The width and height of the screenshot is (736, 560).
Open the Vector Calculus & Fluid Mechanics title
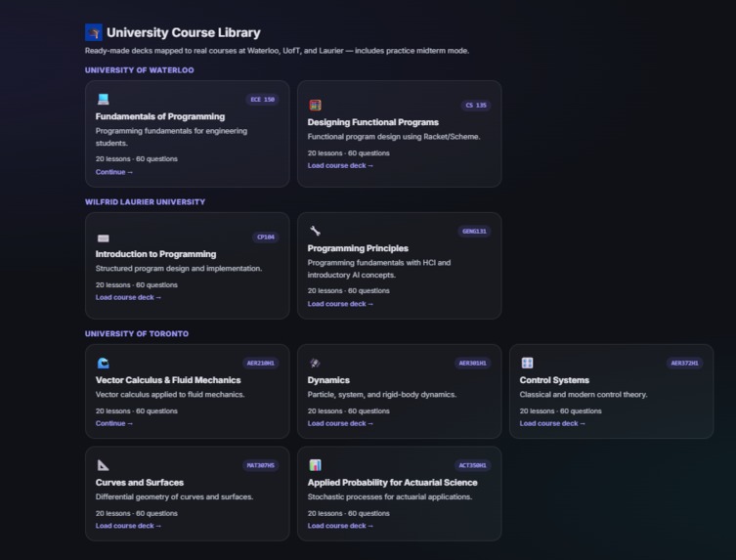pos(168,380)
